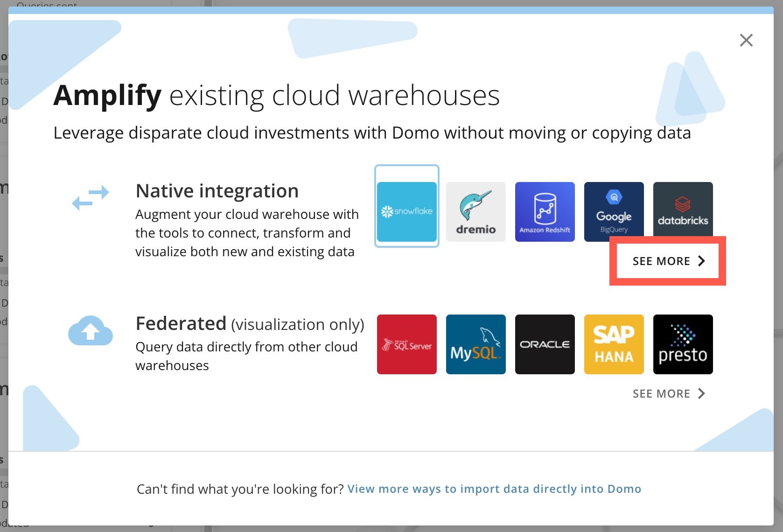Click the Federated cloud upload icon
The height and width of the screenshot is (532, 783).
(91, 330)
